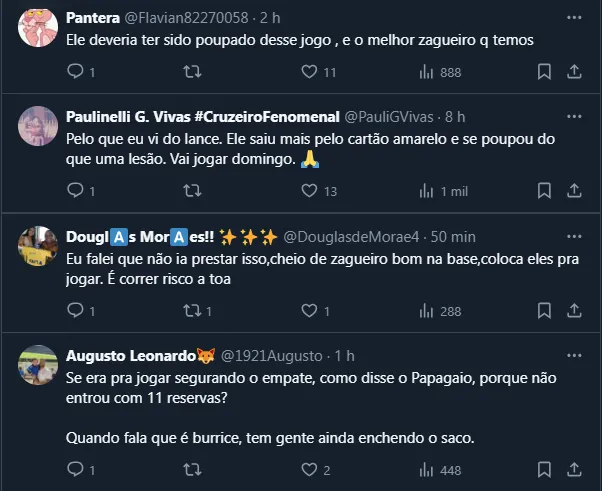Reply to Pantera's tweet
Screen dimensions: 602x491
(75, 72)
